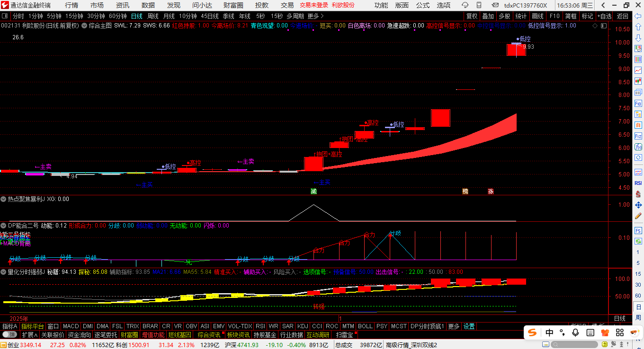The height and width of the screenshot is (349, 644).
Task: Click the red S icon in right sidebar
Action: (638, 194)
